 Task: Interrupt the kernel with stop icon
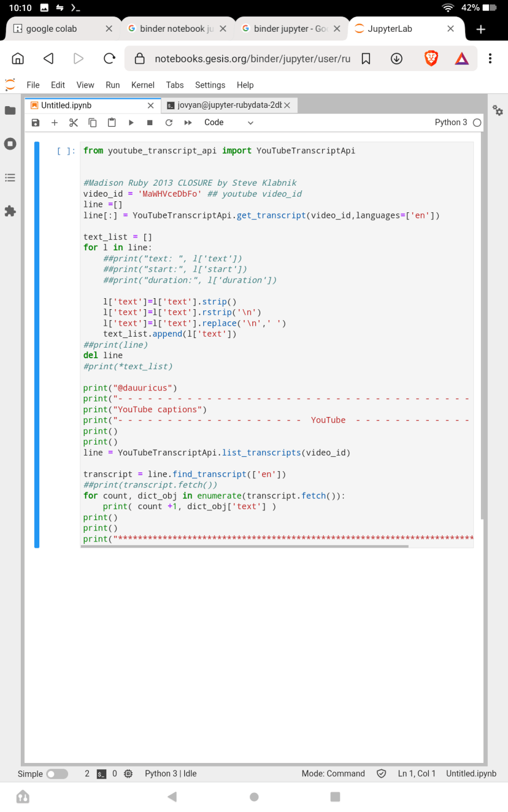click(150, 123)
